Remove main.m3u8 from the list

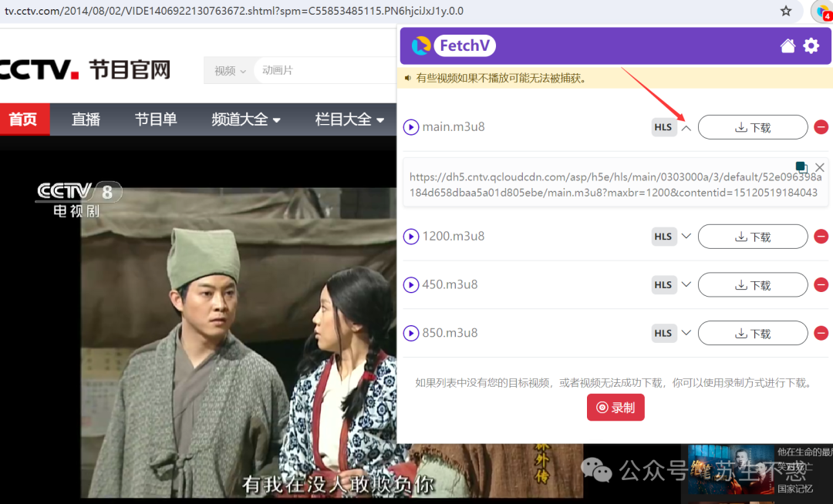pos(821,127)
